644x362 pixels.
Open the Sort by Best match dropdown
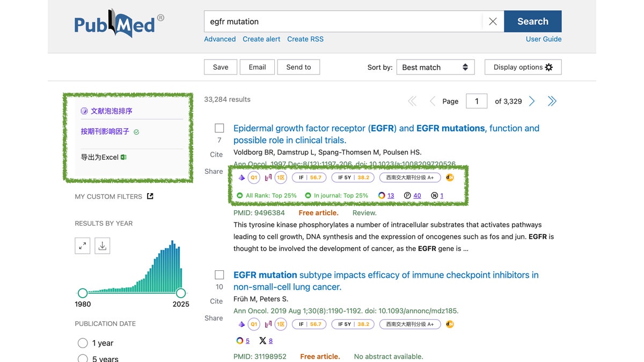click(x=435, y=67)
